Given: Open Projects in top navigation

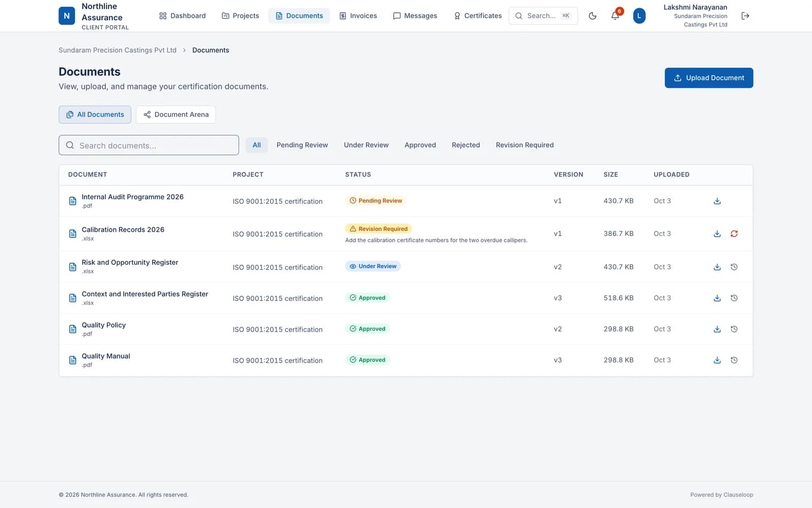Looking at the screenshot, I should (x=241, y=16).
